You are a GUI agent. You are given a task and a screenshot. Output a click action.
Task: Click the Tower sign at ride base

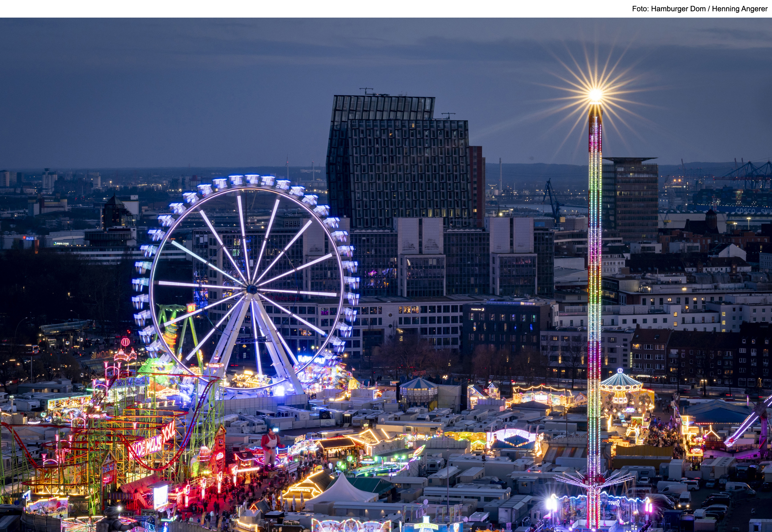(614, 503)
